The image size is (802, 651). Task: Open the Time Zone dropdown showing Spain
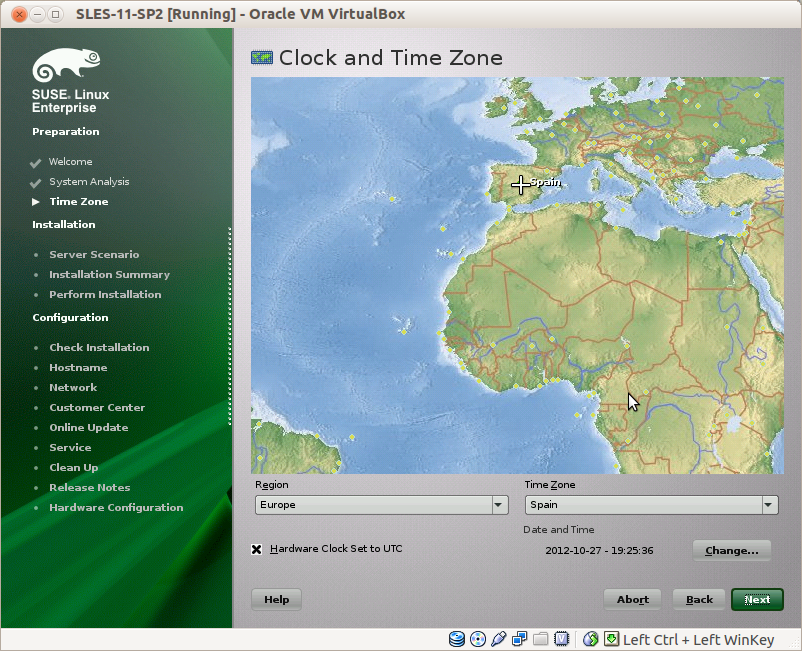[652, 505]
